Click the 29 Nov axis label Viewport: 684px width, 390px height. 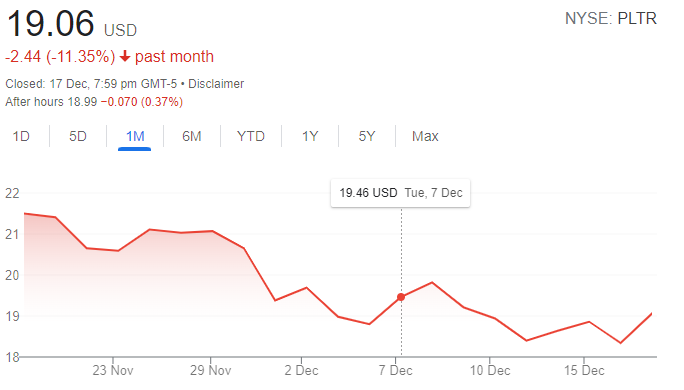210,370
